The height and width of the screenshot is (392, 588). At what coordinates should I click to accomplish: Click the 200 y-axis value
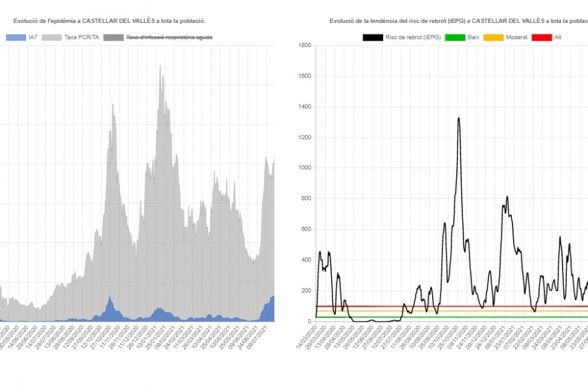[306, 291]
